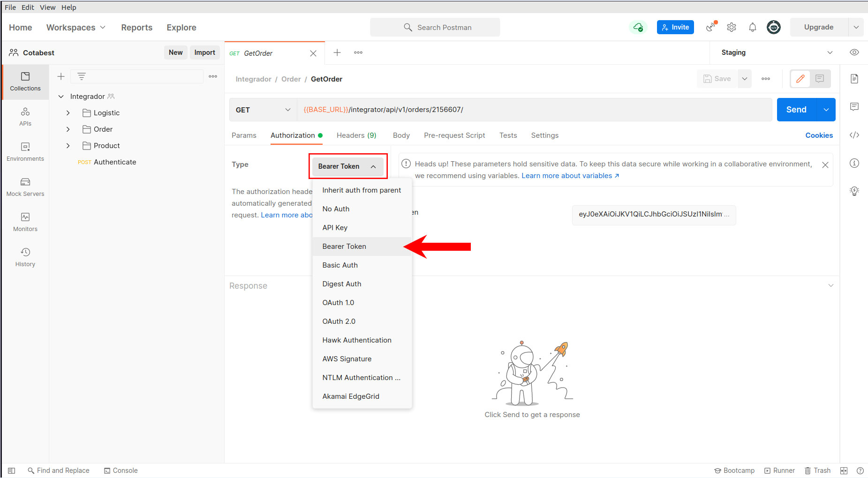Open the Staging environment dropdown
The height and width of the screenshot is (478, 868).
[777, 52]
